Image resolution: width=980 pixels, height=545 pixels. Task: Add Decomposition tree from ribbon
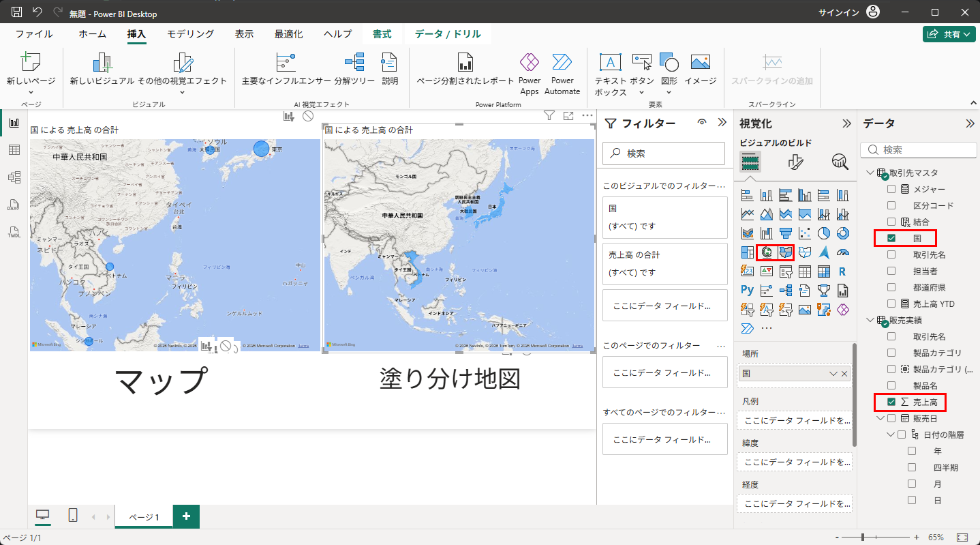click(354, 68)
